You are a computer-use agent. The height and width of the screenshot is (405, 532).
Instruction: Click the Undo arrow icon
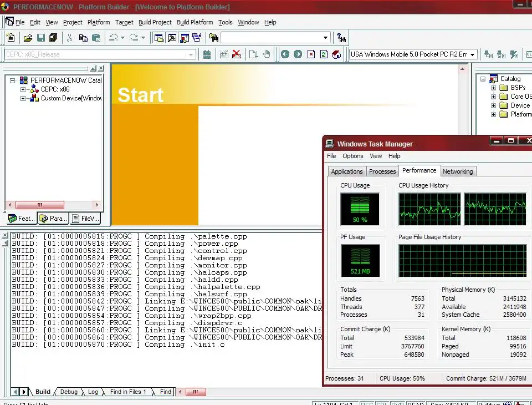point(114,38)
